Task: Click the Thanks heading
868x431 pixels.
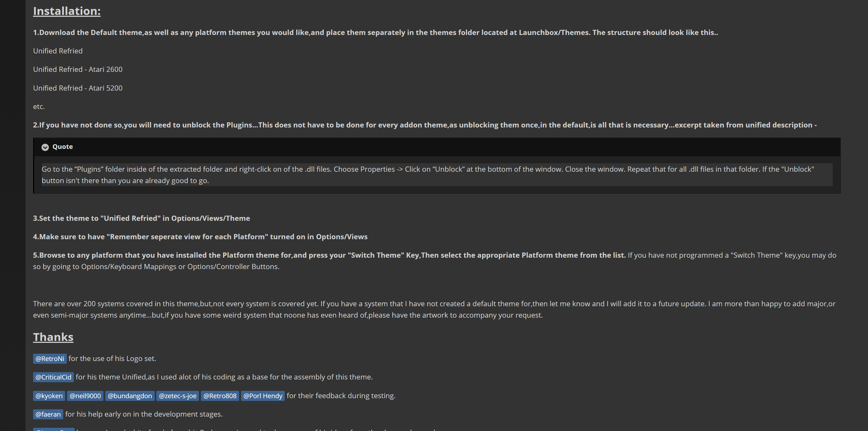Action: click(53, 337)
